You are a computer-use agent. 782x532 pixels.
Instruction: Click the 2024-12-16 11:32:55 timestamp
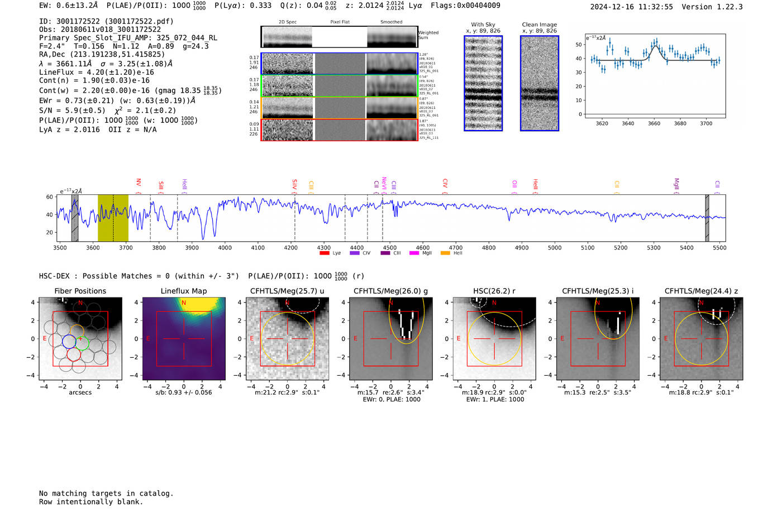631,7
